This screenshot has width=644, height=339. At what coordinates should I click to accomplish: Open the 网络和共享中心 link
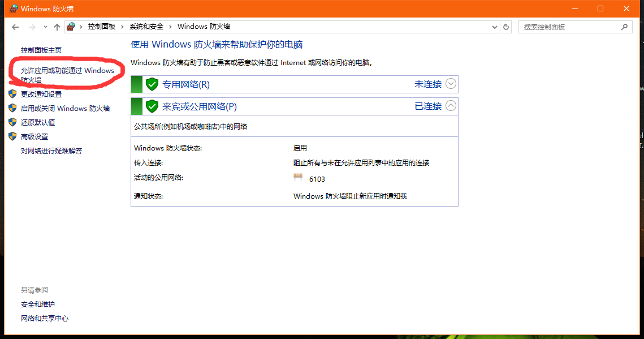click(x=45, y=318)
